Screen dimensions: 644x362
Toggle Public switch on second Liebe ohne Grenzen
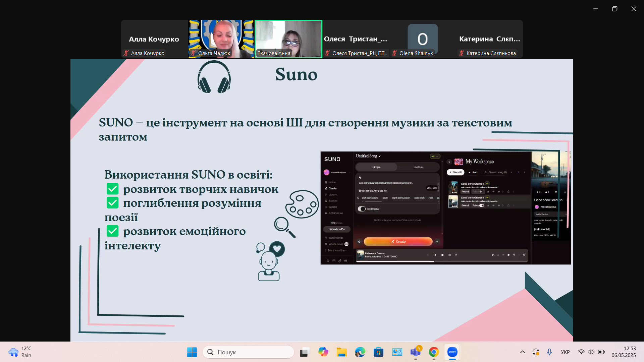[x=482, y=205]
